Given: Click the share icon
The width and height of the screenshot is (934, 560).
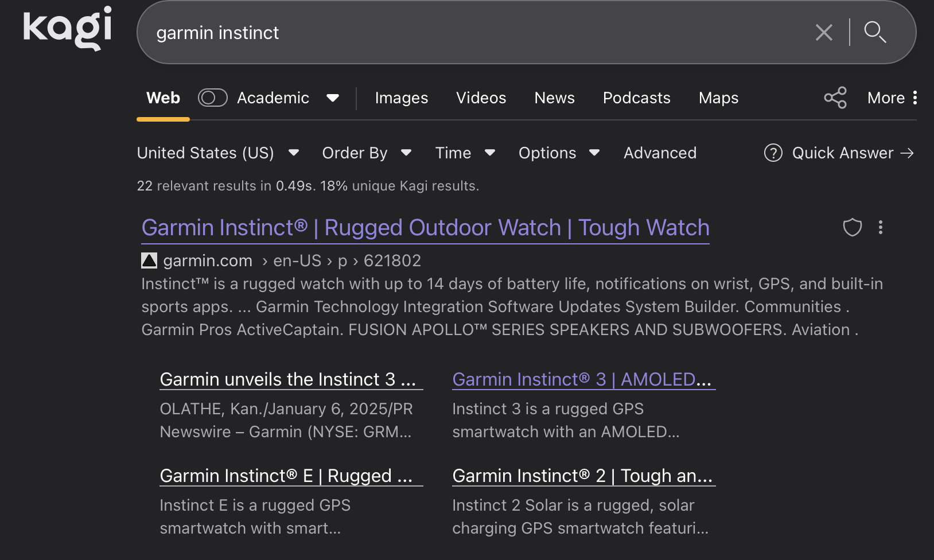Looking at the screenshot, I should click(835, 98).
